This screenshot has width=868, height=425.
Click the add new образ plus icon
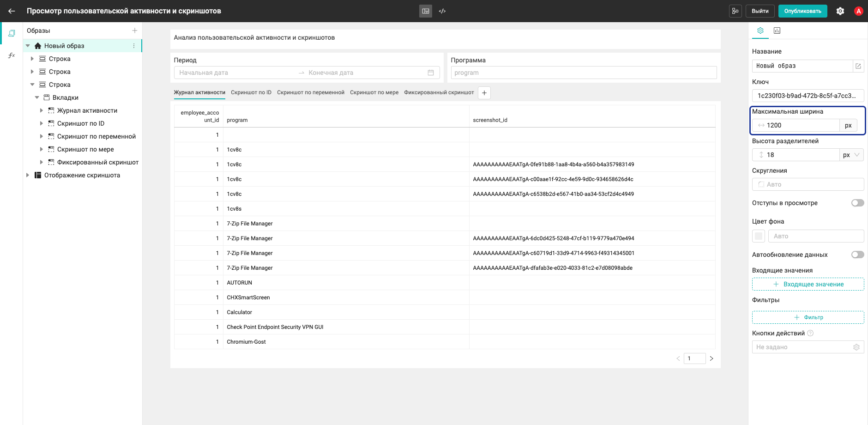[135, 30]
